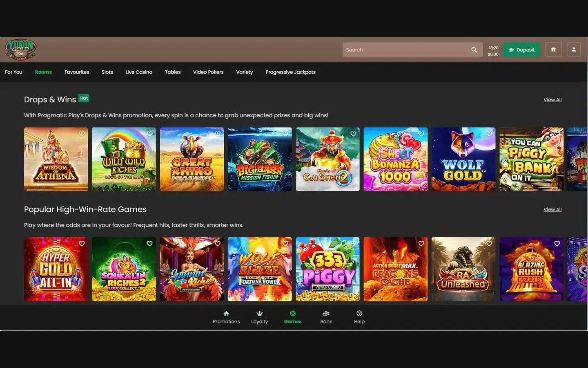Screen dimensions: 588x368
Task: Toggle heart on Hyper Gold All-In
Action: point(82,244)
